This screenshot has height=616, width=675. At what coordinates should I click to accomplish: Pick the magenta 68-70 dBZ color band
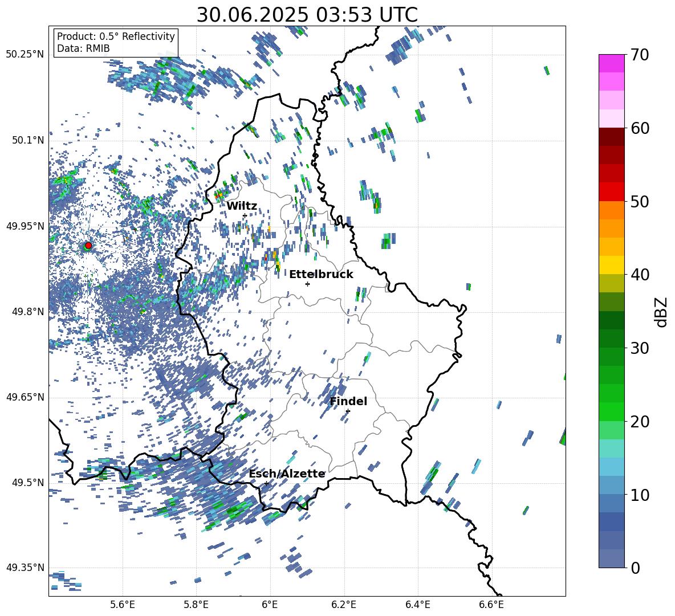click(x=611, y=63)
